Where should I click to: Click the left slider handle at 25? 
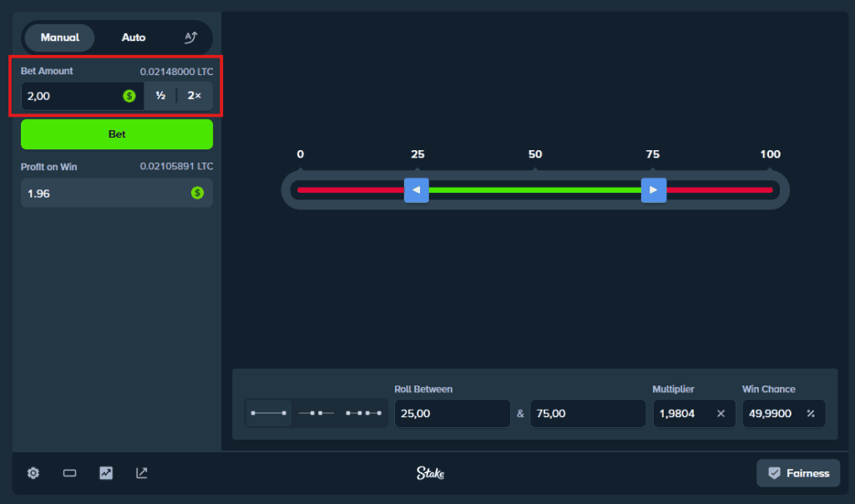pyautogui.click(x=417, y=190)
